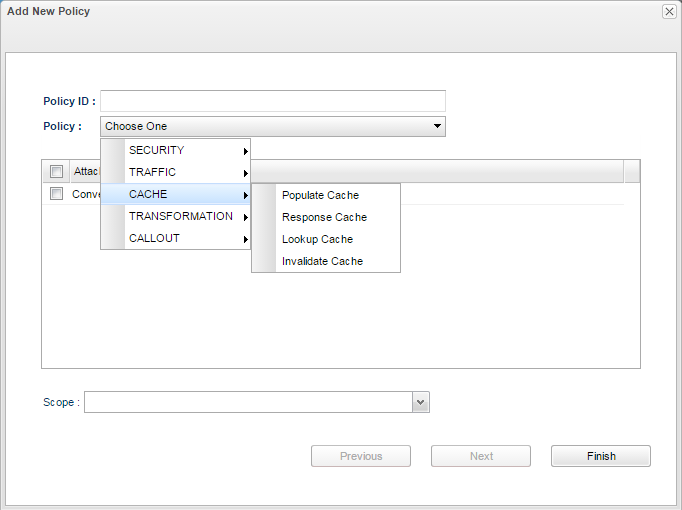Toggle the header Attach checkbox
Viewport: 682px width, 510px height.
click(x=57, y=171)
